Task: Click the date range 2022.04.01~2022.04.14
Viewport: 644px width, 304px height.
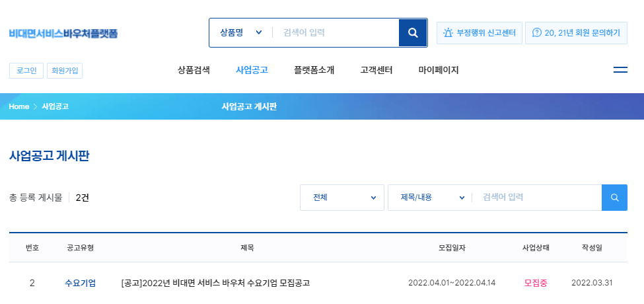Action: 452,283
